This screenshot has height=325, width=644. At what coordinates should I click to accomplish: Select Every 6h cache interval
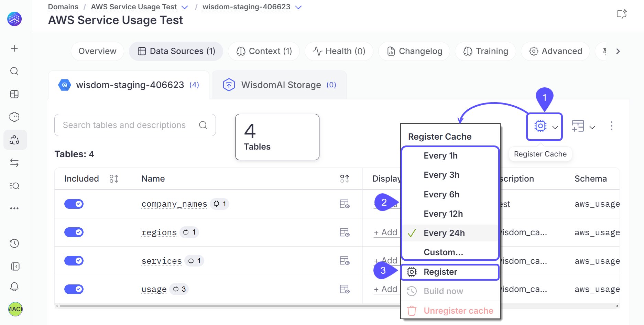450,195
